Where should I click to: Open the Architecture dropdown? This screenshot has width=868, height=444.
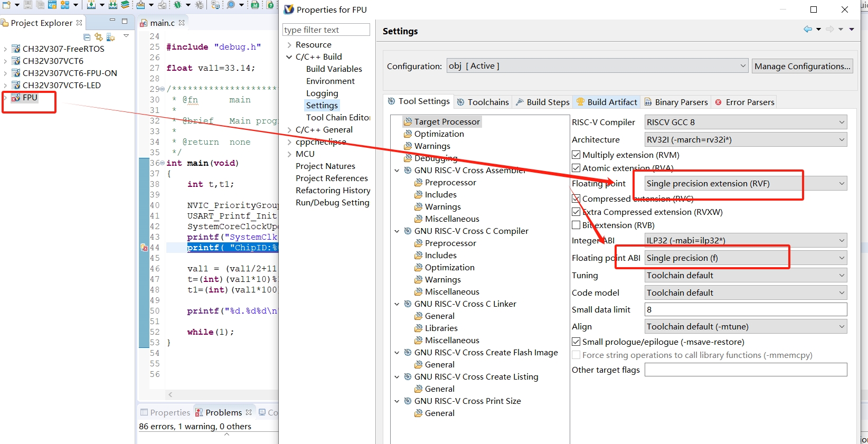[746, 140]
